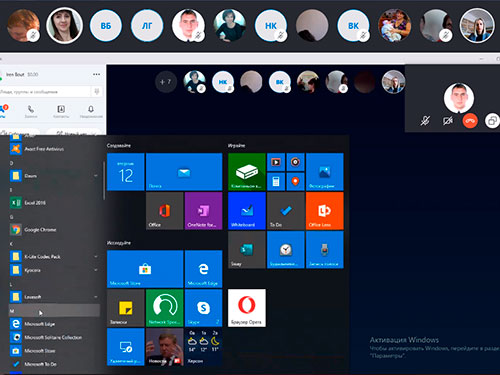The image size is (500, 375).
Task: Open the Mail (Почта) tile
Action: coord(184,172)
